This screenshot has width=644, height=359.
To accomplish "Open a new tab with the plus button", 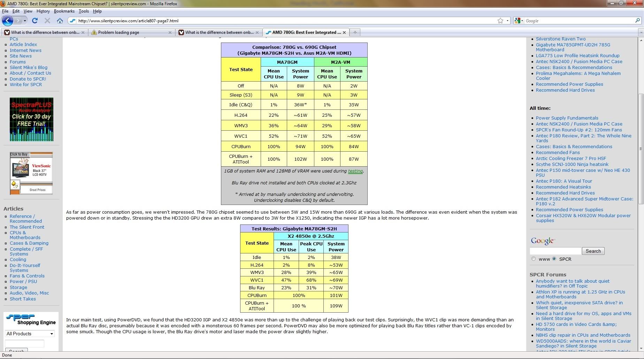I will pos(355,32).
